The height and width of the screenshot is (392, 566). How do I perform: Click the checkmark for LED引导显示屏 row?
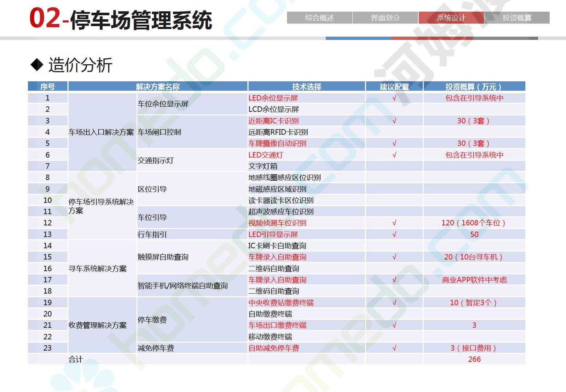pos(394,234)
